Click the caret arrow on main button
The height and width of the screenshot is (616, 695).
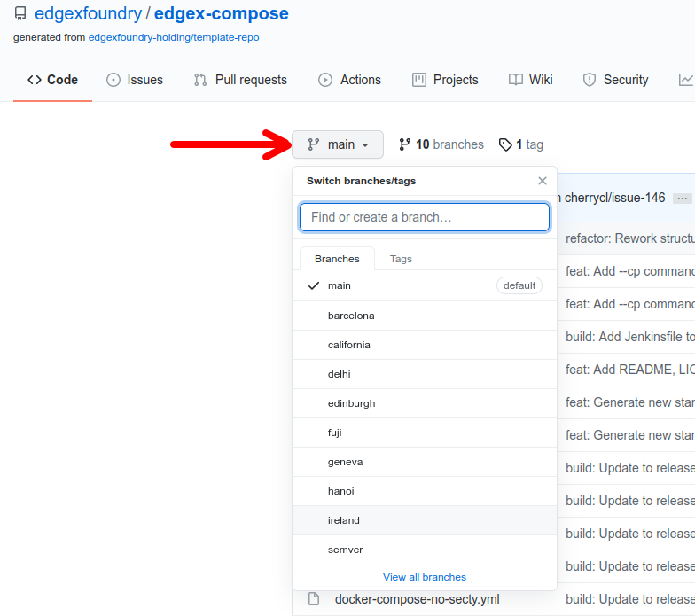click(x=365, y=145)
